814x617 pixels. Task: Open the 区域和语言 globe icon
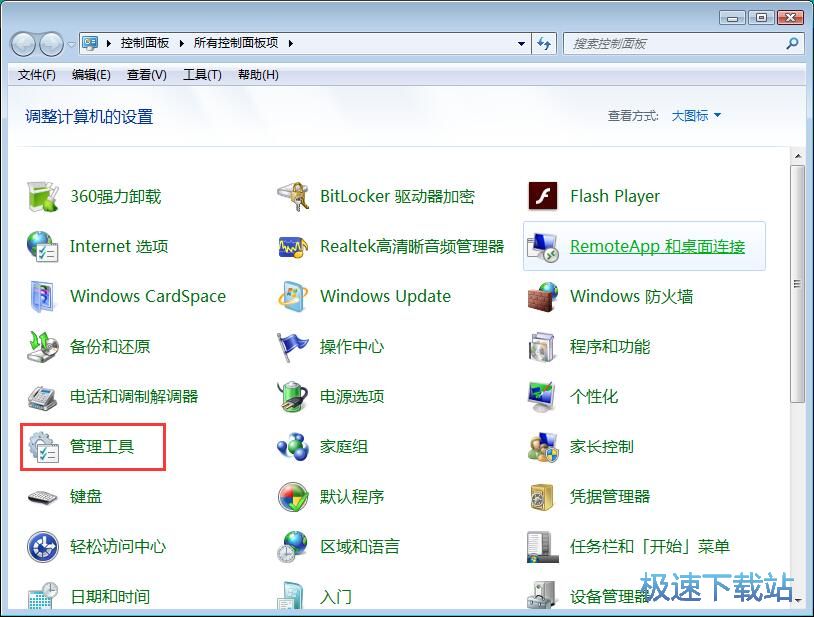coord(293,546)
